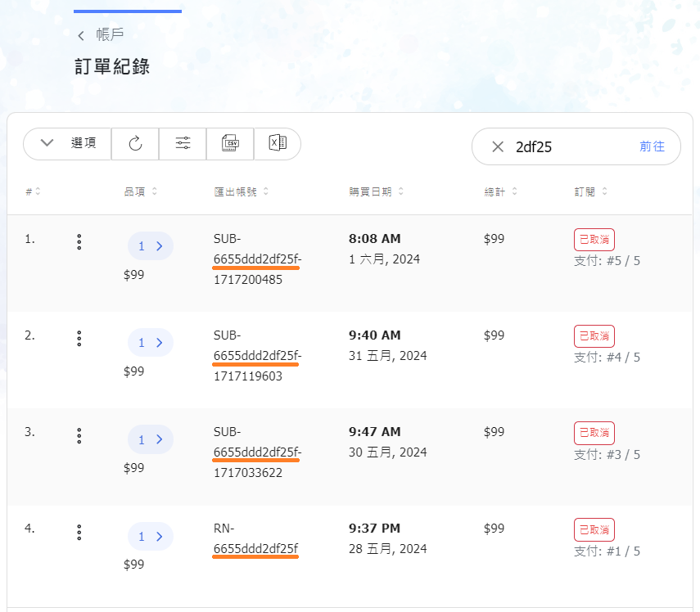
Task: Open three-dot menu for order 4
Action: (79, 532)
